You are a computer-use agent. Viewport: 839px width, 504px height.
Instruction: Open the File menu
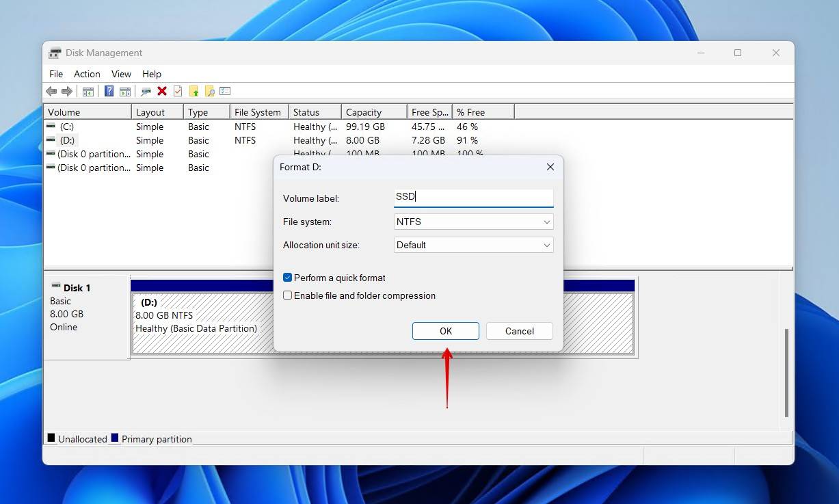point(56,74)
